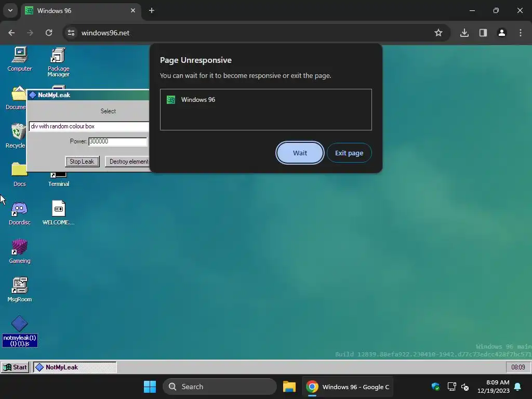The image size is (532, 399).
Task: Click the Wait button in the dialog
Action: (300, 153)
